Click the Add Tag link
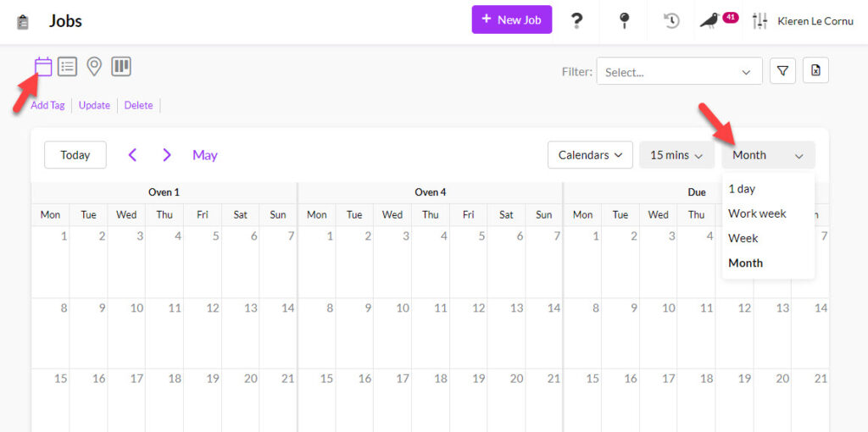The width and height of the screenshot is (868, 432). click(x=47, y=106)
